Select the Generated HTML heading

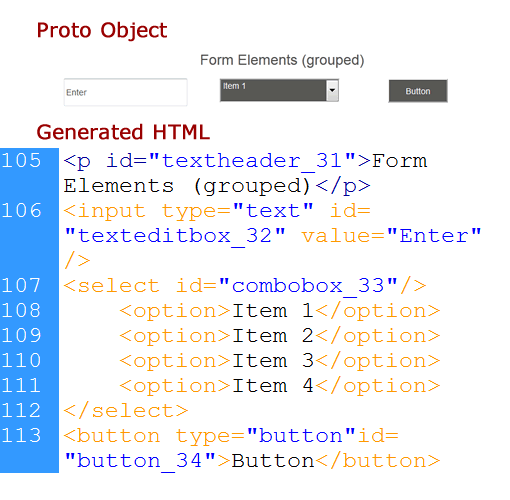click(x=123, y=132)
